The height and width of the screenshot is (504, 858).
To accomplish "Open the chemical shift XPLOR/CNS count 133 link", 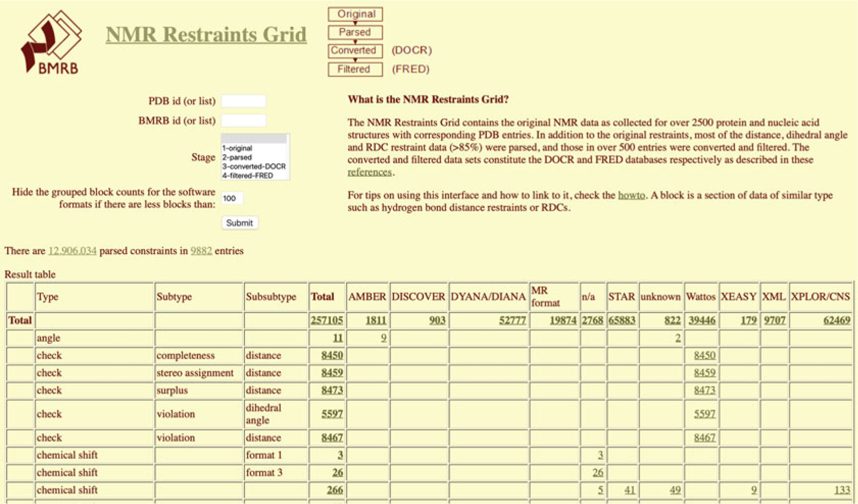I will 842,490.
